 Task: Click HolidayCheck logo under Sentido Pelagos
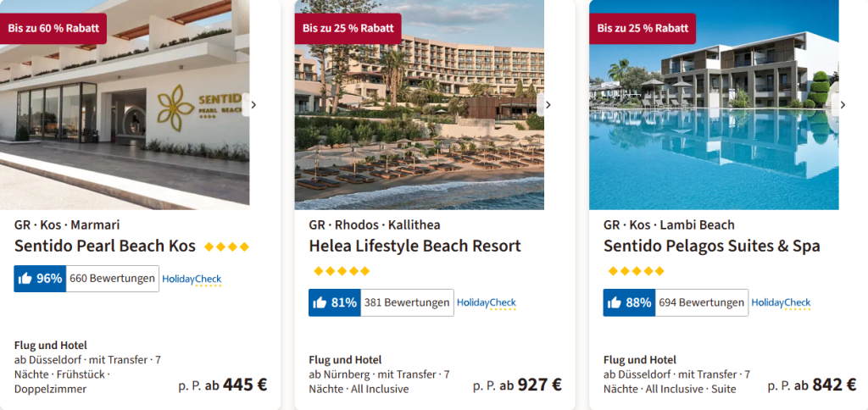click(x=781, y=302)
